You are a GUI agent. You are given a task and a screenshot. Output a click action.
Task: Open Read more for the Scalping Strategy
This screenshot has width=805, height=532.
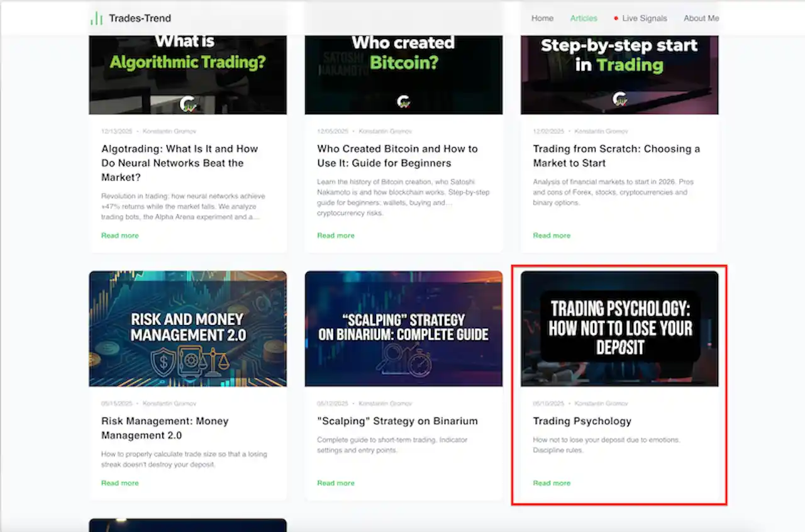click(336, 483)
